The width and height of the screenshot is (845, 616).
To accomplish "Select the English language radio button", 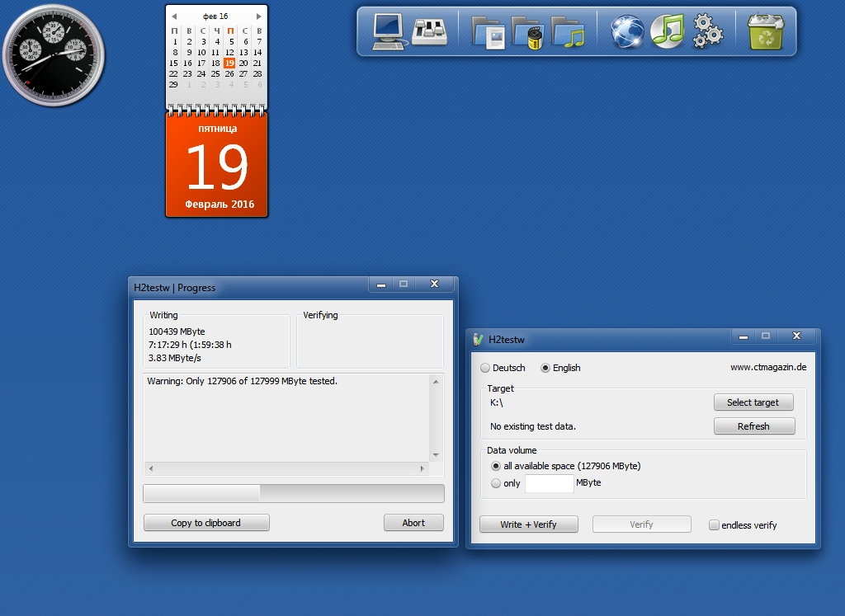I will tap(545, 368).
